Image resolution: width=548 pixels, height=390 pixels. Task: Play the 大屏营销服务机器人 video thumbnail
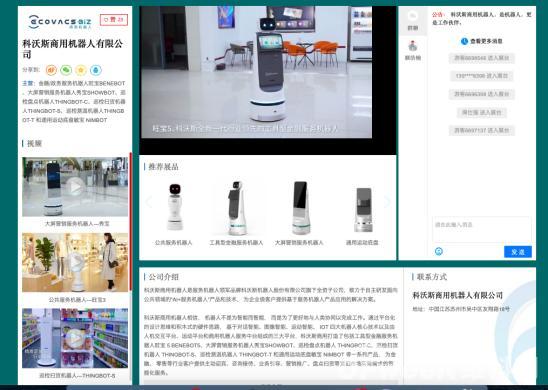click(75, 187)
